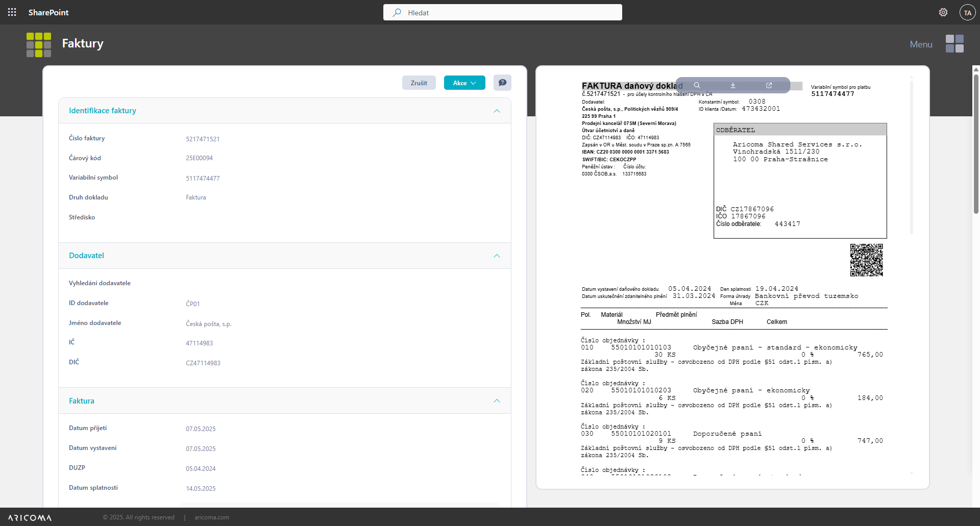The image size is (980, 526).
Task: Click the QR code on the invoice
Action: tap(866, 260)
